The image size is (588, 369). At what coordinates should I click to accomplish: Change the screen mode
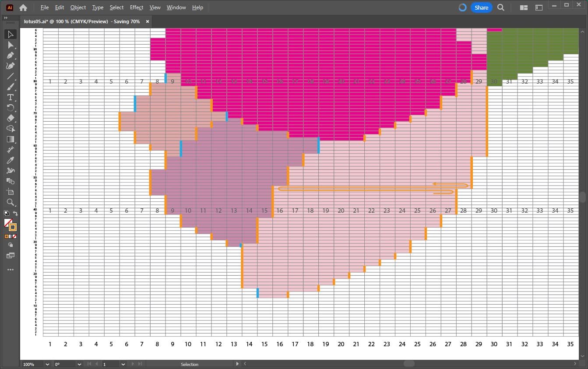11,256
